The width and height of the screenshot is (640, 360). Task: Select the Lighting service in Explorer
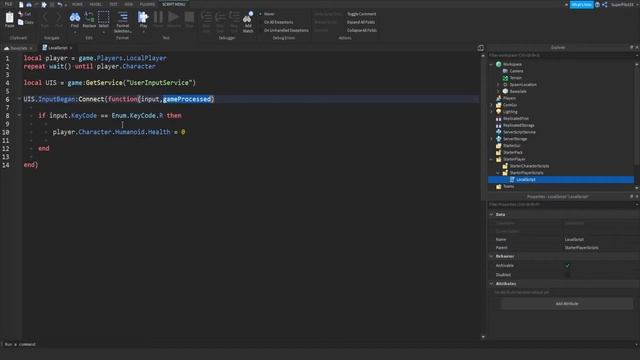pyautogui.click(x=510, y=111)
